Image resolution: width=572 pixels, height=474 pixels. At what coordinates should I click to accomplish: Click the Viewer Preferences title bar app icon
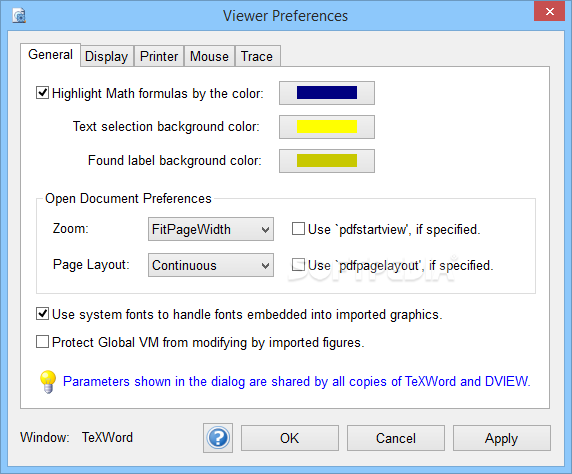tap(19, 16)
